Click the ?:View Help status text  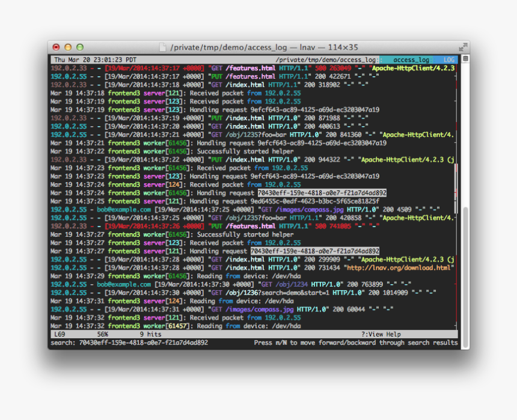(381, 334)
